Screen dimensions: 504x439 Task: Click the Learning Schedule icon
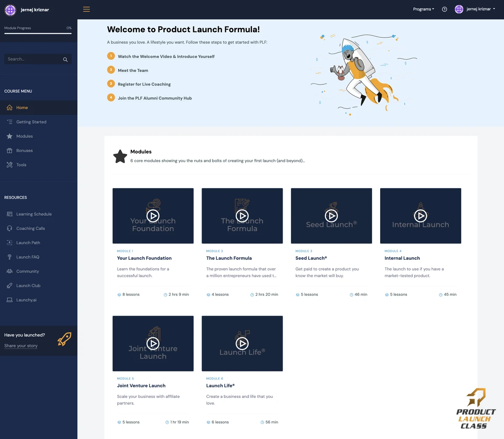tap(10, 214)
